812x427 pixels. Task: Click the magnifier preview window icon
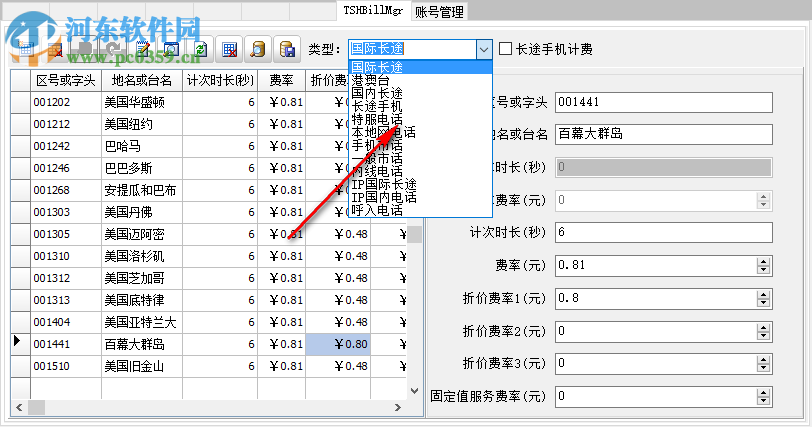click(171, 50)
